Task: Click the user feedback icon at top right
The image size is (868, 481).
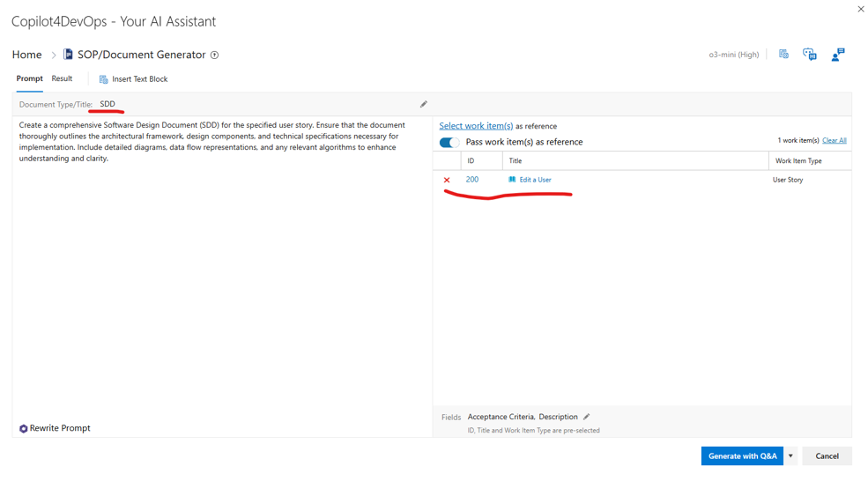Action: tap(837, 55)
